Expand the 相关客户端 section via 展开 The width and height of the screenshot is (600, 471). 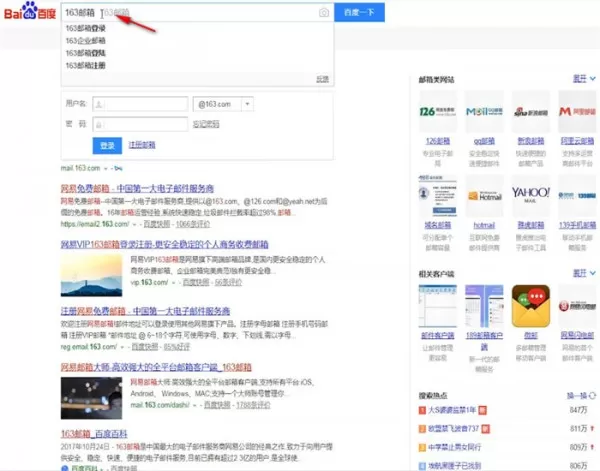tap(584, 273)
